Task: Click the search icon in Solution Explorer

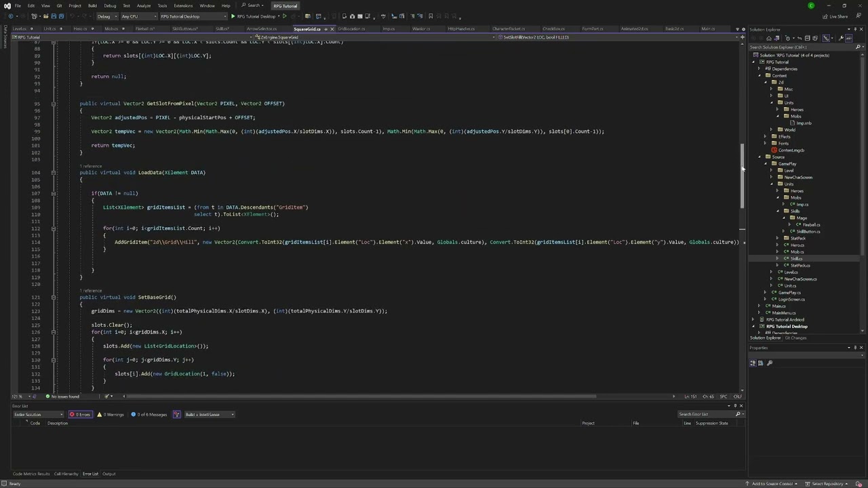Action: 858,47
